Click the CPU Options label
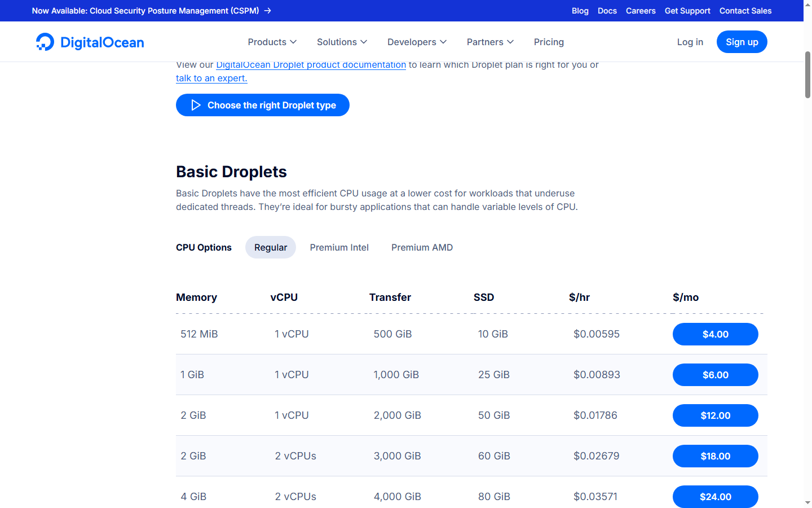 [x=204, y=247]
